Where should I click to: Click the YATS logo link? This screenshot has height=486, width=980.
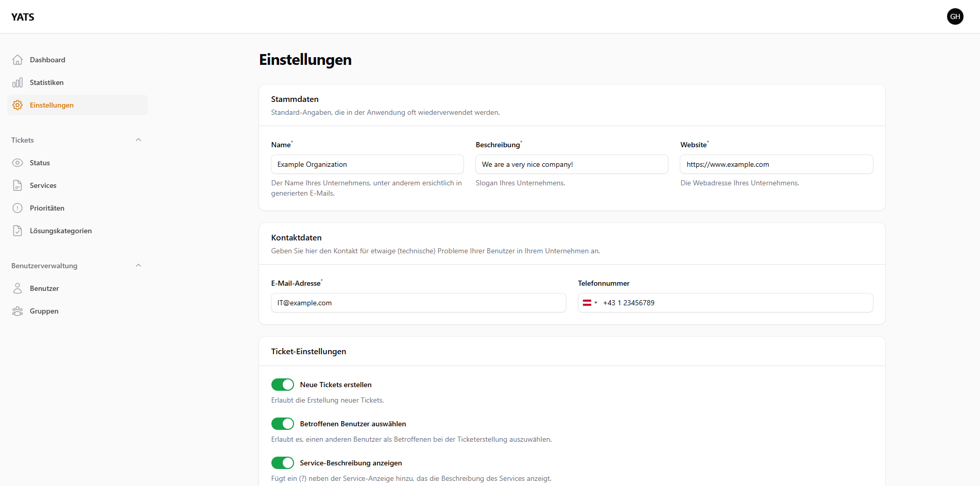(x=23, y=17)
